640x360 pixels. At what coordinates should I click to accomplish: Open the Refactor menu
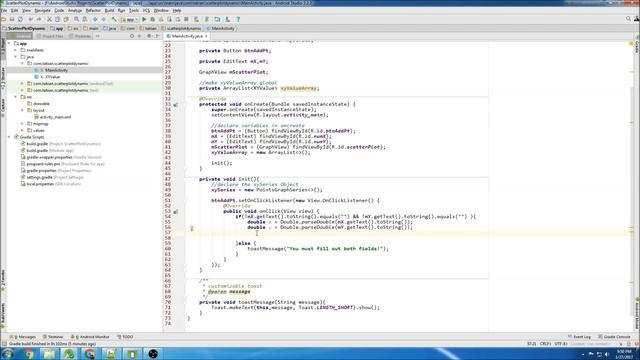tap(93, 10)
